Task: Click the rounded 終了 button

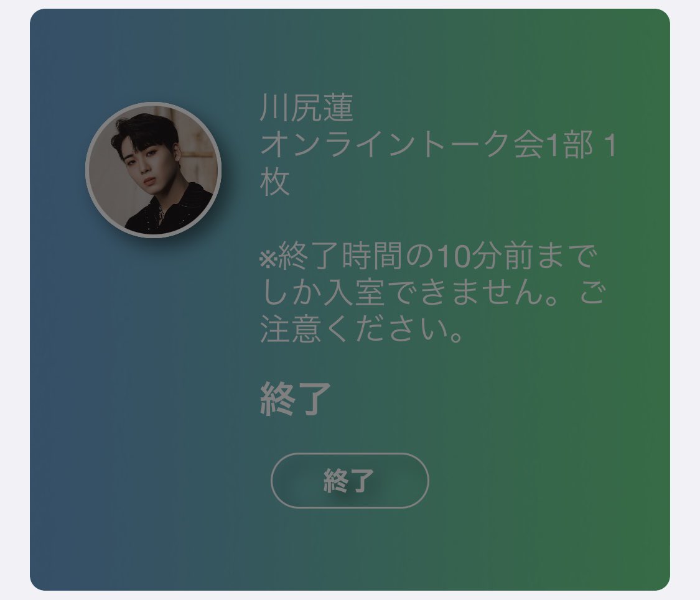Action: 350,481
